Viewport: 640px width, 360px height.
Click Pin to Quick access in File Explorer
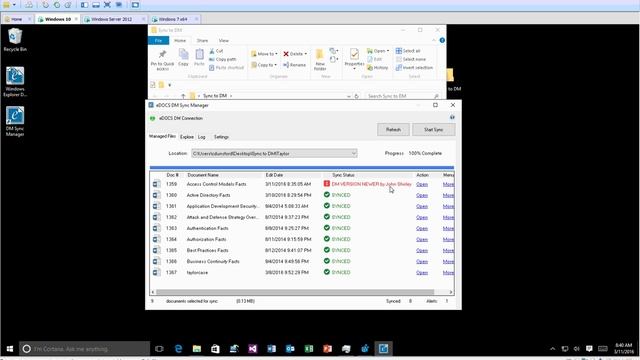[162, 60]
